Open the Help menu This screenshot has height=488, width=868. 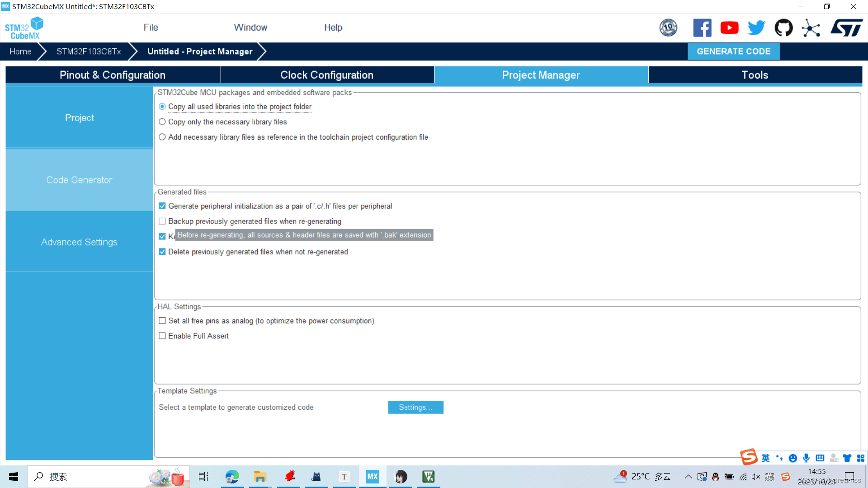[x=333, y=28]
